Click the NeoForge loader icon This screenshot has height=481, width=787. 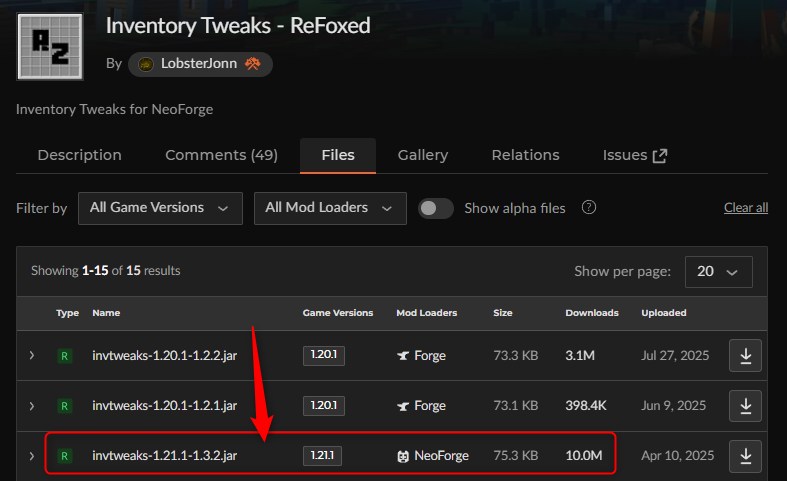pyautogui.click(x=403, y=456)
